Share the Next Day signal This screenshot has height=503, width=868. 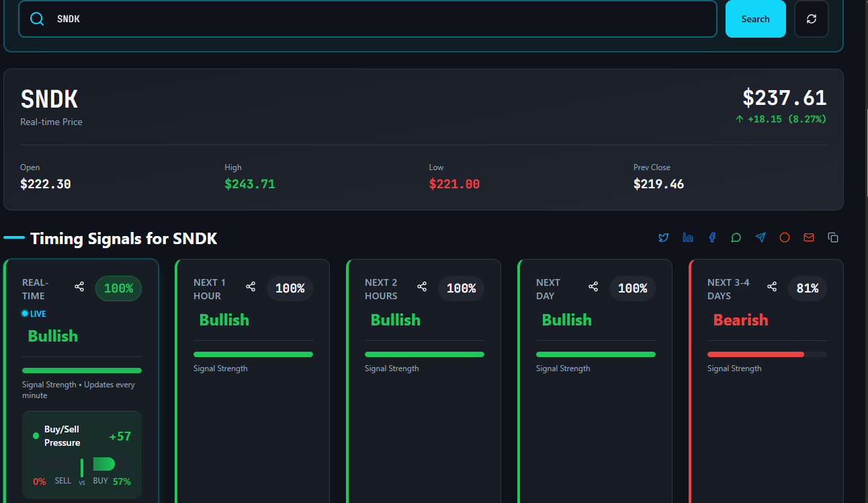pos(593,287)
